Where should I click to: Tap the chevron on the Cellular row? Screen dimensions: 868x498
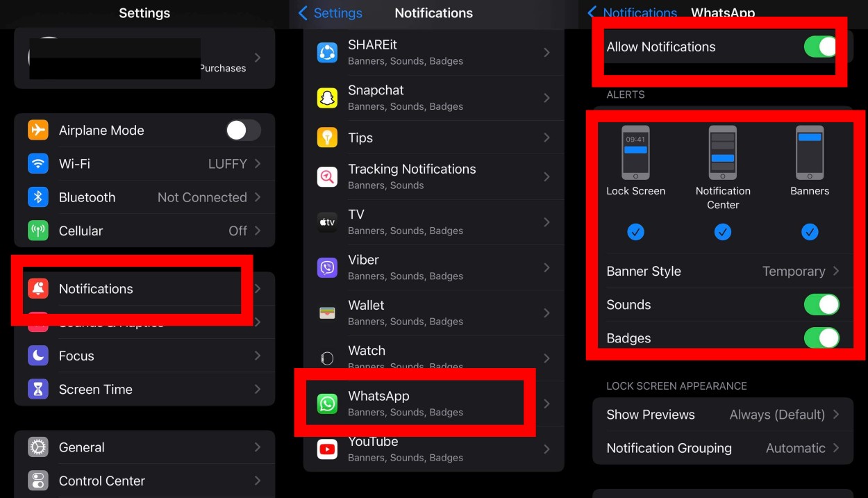pyautogui.click(x=258, y=231)
